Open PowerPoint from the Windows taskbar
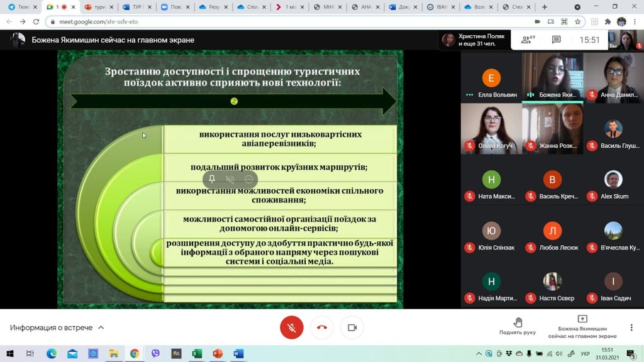Screen dimensions: 644x362 [x=218, y=354]
